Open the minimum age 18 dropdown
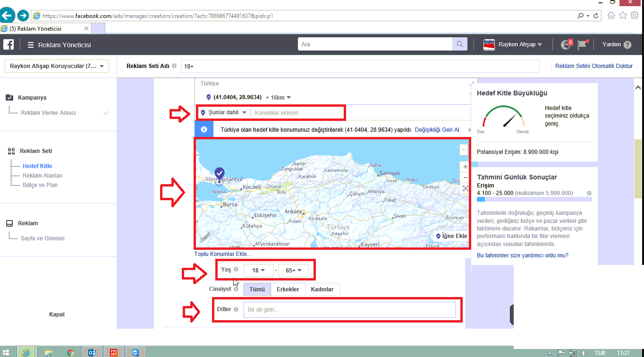Screen dimensions: 644x357 tap(258, 271)
